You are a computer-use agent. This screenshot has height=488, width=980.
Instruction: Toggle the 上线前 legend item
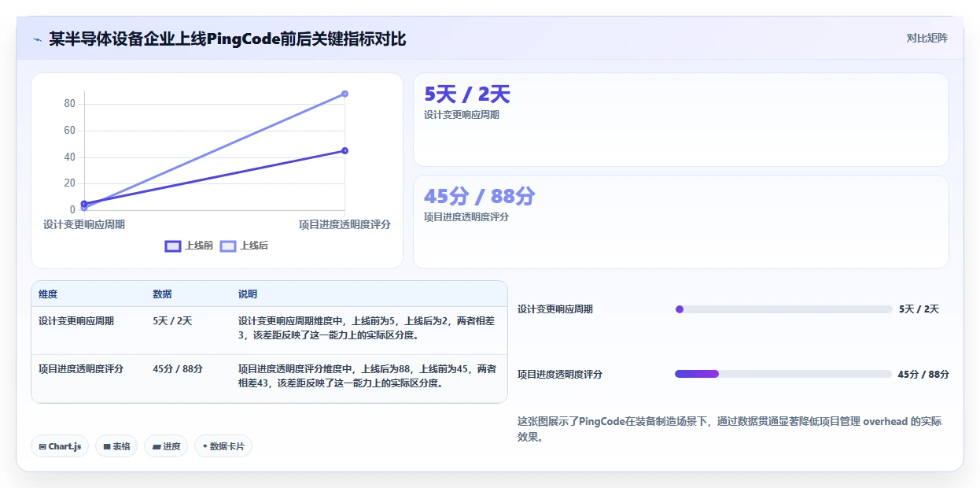click(189, 246)
